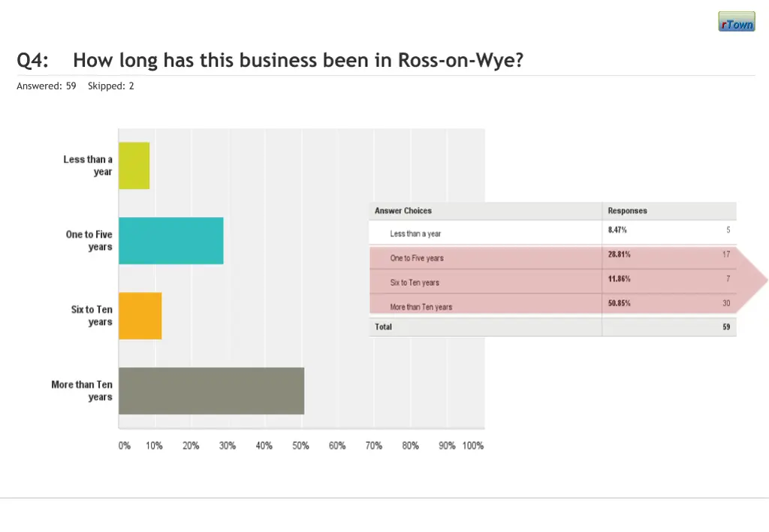Click the rTown logo icon
Viewport: 769px width, 532px height.
(x=736, y=22)
